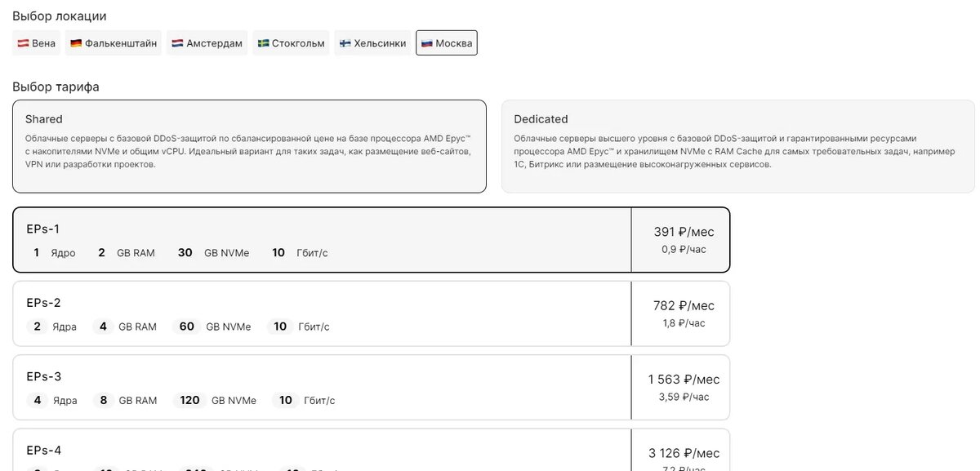
Task: Click the 3,59 ₽/час hourly rate
Action: 684,397
